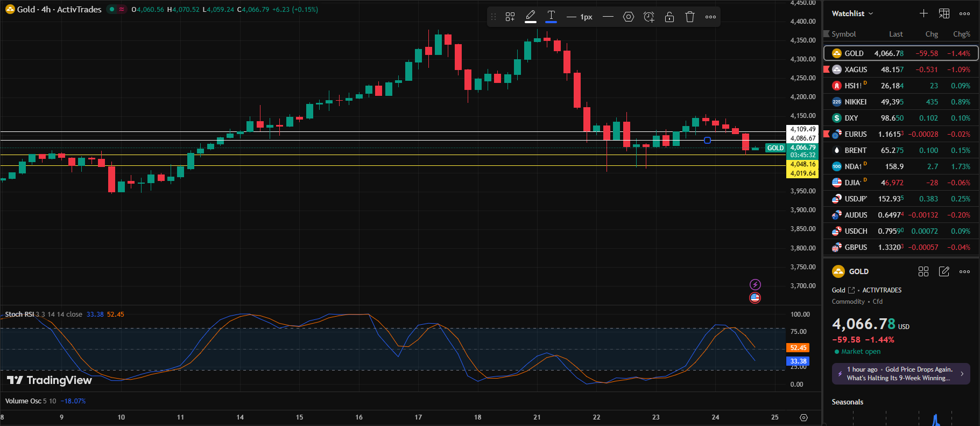Add alert on drawing with clock icon
Viewport: 980px width, 426px height.
[648, 17]
